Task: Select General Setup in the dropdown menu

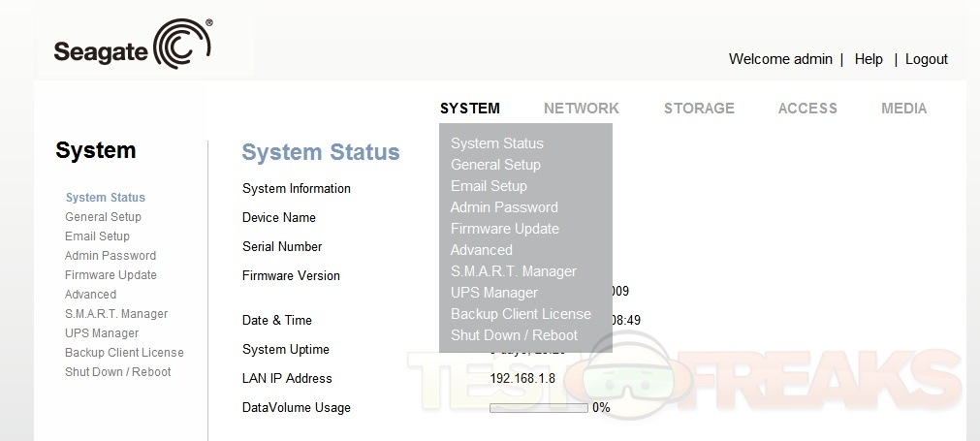Action: click(x=495, y=165)
